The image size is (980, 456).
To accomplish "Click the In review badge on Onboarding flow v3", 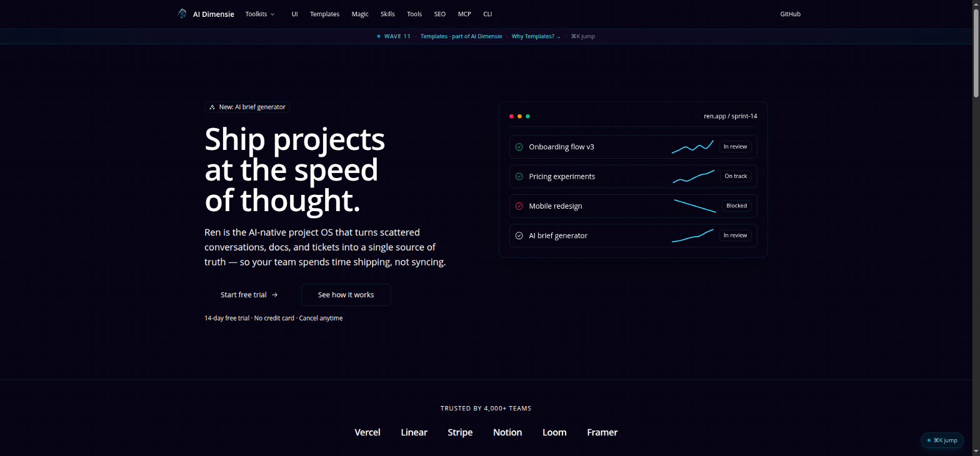I will pyautogui.click(x=735, y=147).
